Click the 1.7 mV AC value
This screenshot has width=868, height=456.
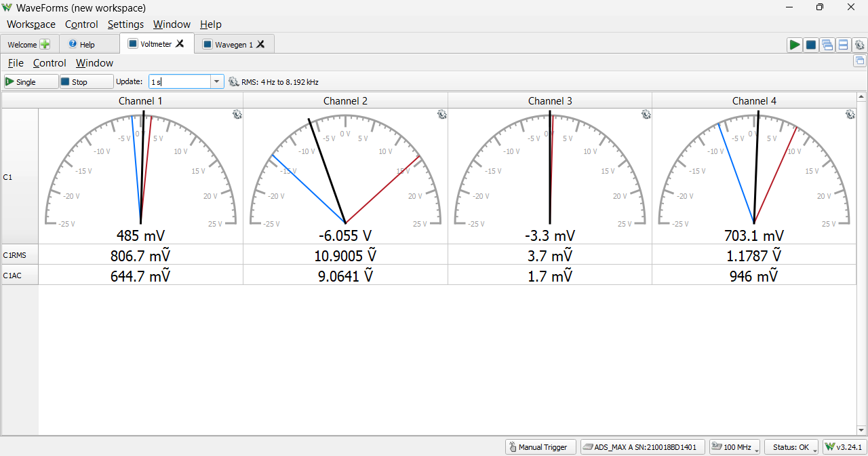(x=550, y=276)
